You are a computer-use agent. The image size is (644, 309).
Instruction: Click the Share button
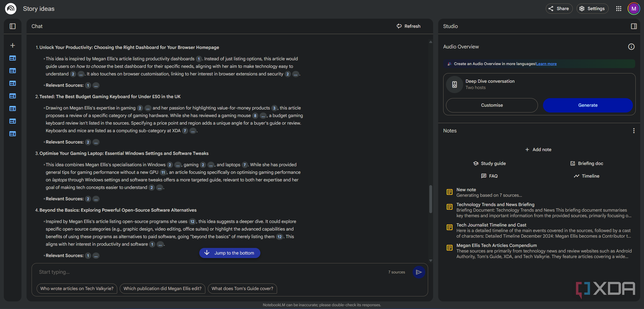pos(559,9)
